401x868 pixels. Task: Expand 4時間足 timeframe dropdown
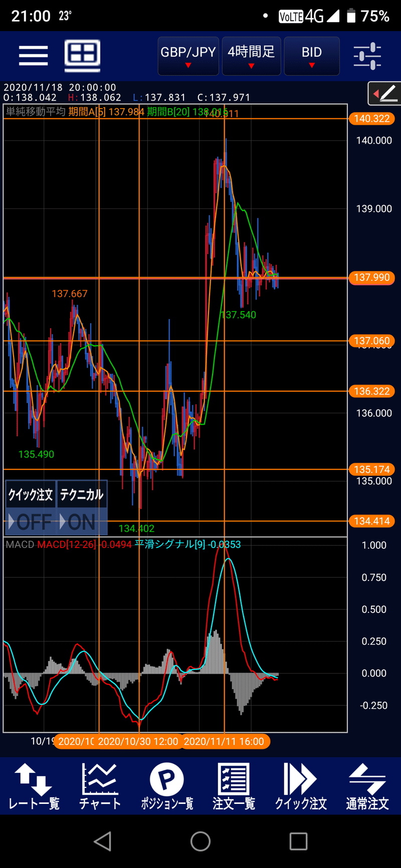[251, 56]
